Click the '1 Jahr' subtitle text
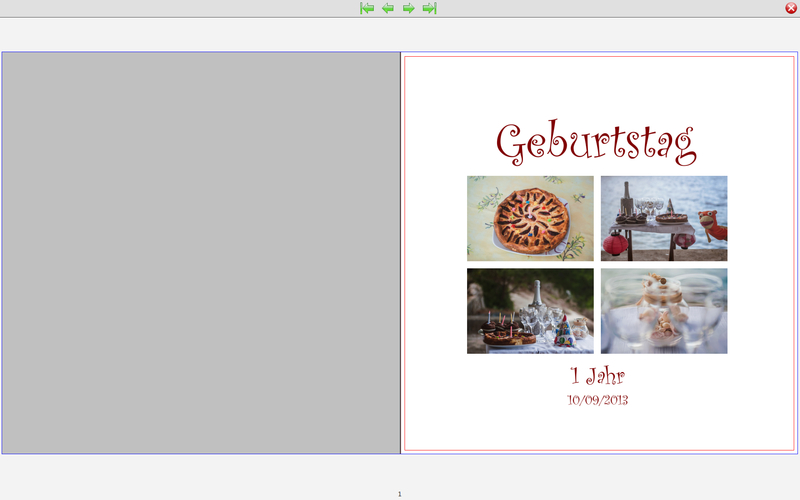The width and height of the screenshot is (800, 500). point(597,376)
